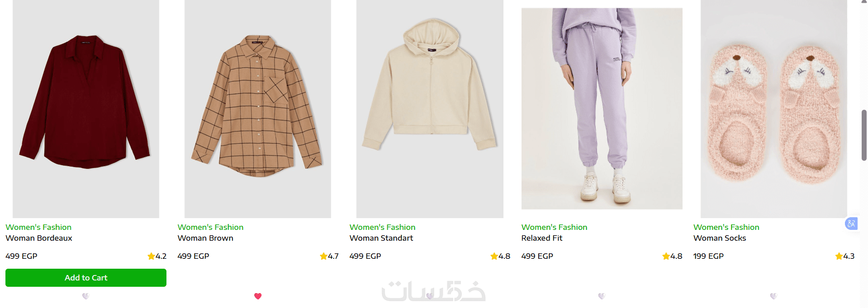Toggle the heart under Woman Standart hoodie
This screenshot has height=308, width=868.
[x=430, y=296]
